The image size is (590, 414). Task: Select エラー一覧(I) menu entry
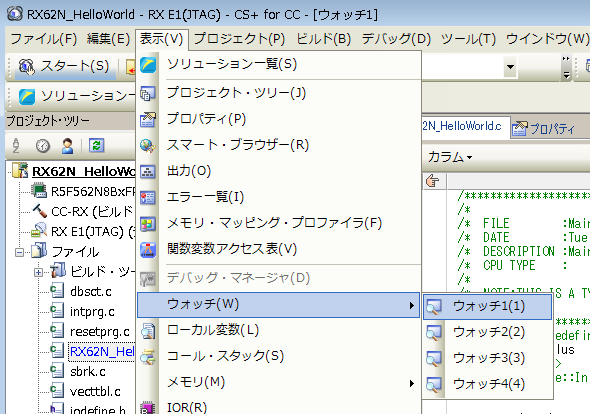pos(278,197)
